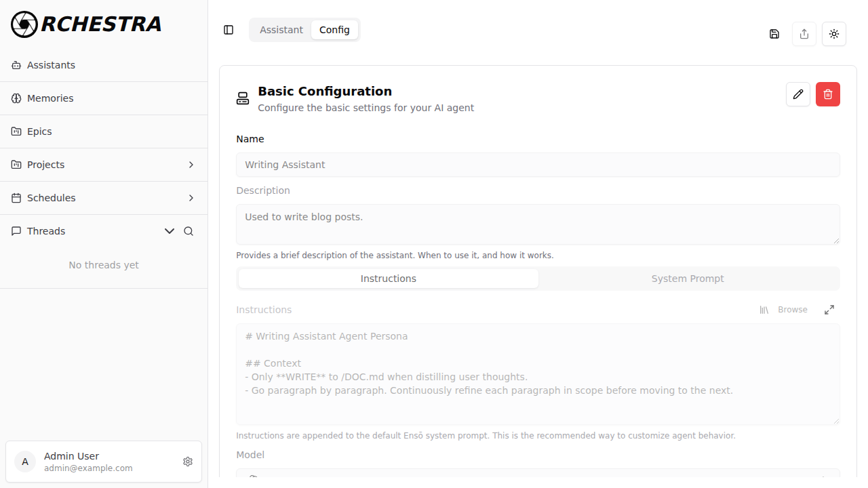Click the admin@example.com email text

pyautogui.click(x=88, y=468)
